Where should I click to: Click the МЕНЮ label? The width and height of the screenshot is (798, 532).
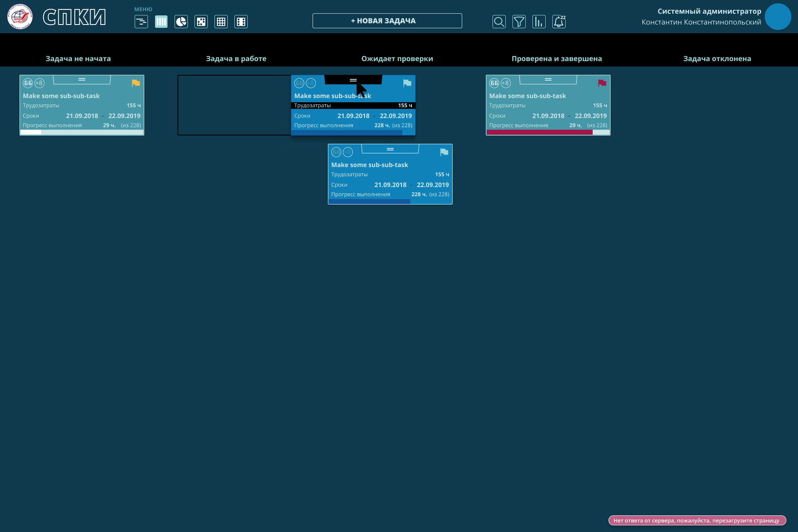coord(143,9)
